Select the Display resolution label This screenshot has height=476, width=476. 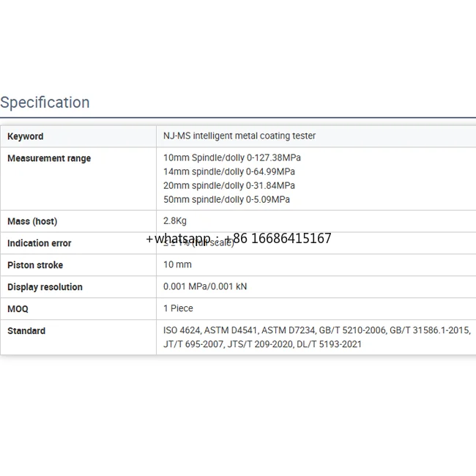tap(45, 287)
